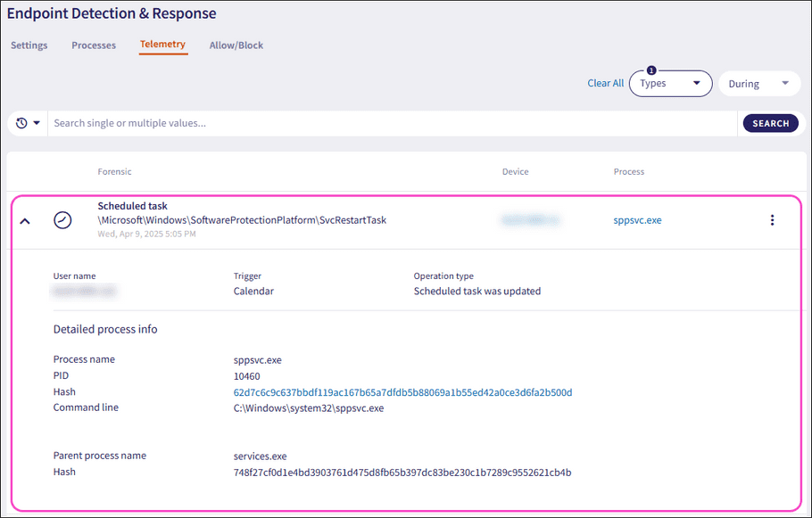Switch to the Processes tab

tap(93, 45)
